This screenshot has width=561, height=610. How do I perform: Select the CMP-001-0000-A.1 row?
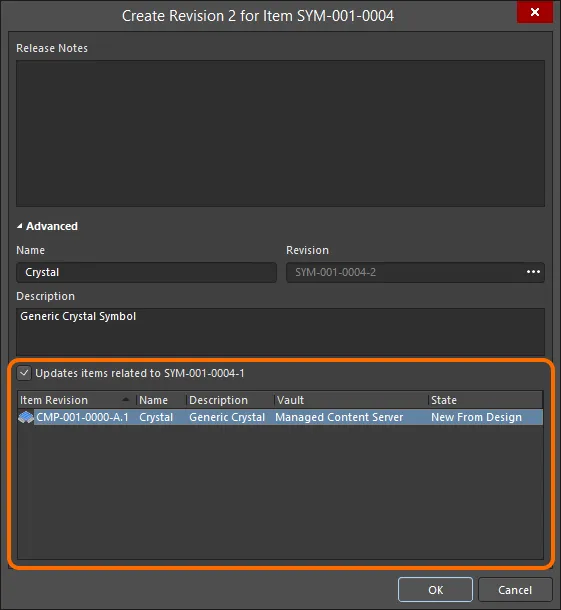[x=280, y=417]
